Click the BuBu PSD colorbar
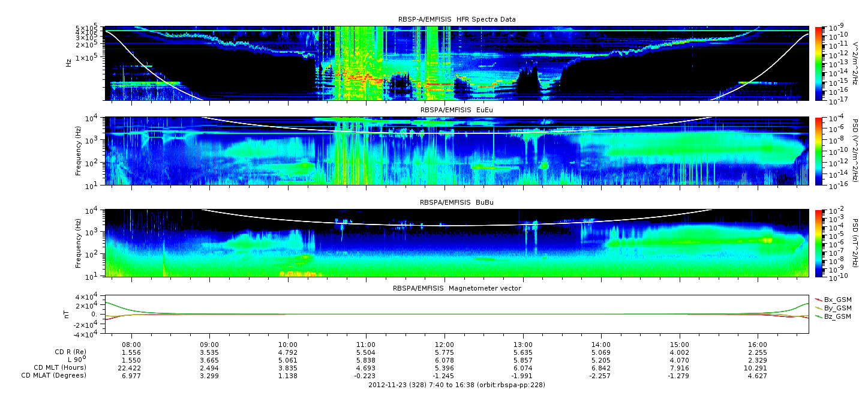Screen dimensions: 868x395 (819, 243)
